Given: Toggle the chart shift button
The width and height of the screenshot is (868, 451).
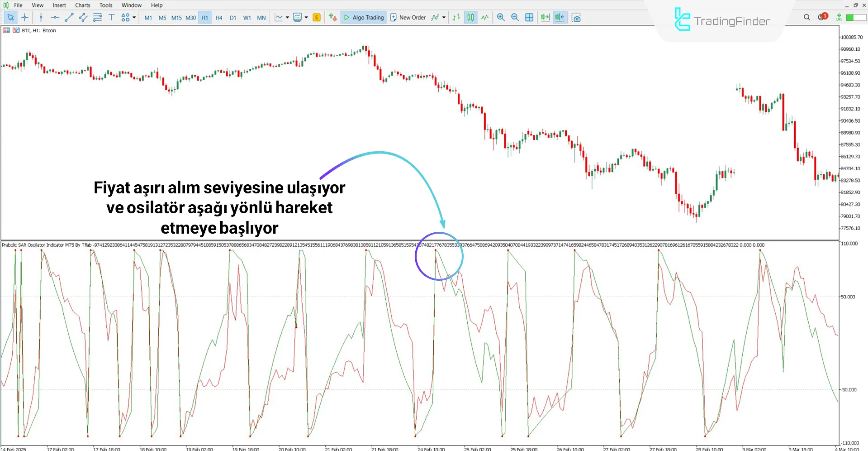Looking at the screenshot, I should click(560, 18).
